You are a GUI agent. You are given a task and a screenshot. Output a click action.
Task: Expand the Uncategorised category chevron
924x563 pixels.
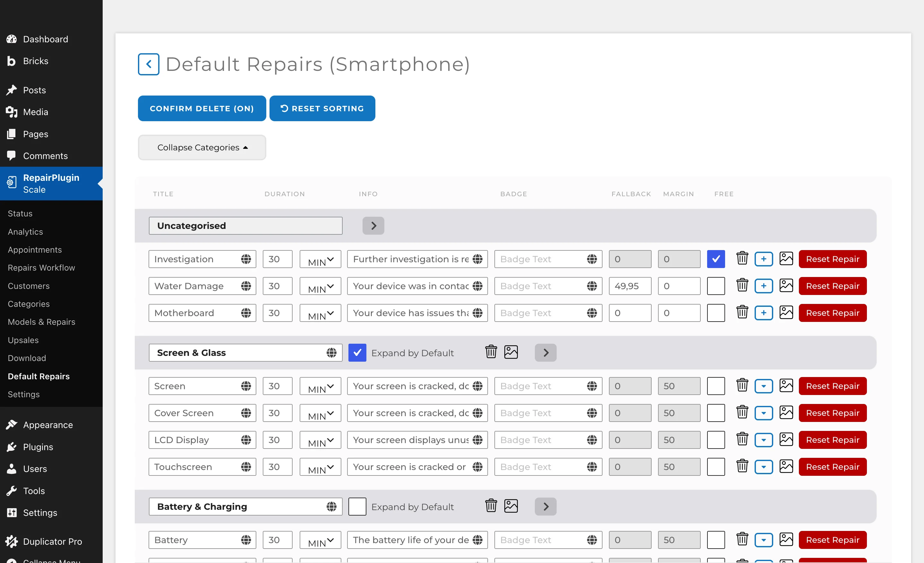(373, 225)
